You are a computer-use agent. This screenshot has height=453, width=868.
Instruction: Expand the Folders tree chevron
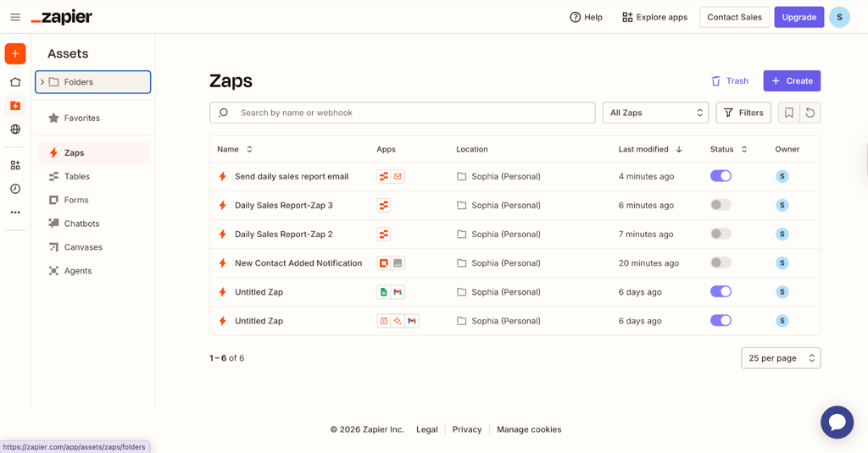click(42, 82)
